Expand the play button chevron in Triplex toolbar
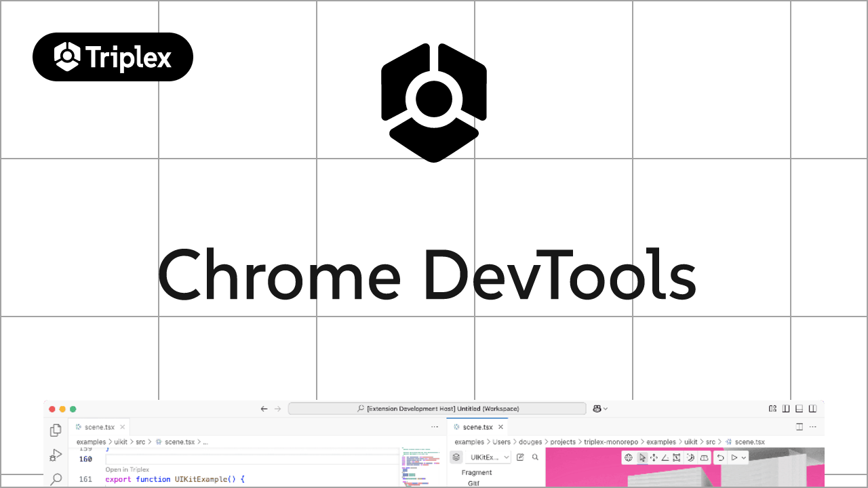This screenshot has width=868, height=488. [744, 457]
